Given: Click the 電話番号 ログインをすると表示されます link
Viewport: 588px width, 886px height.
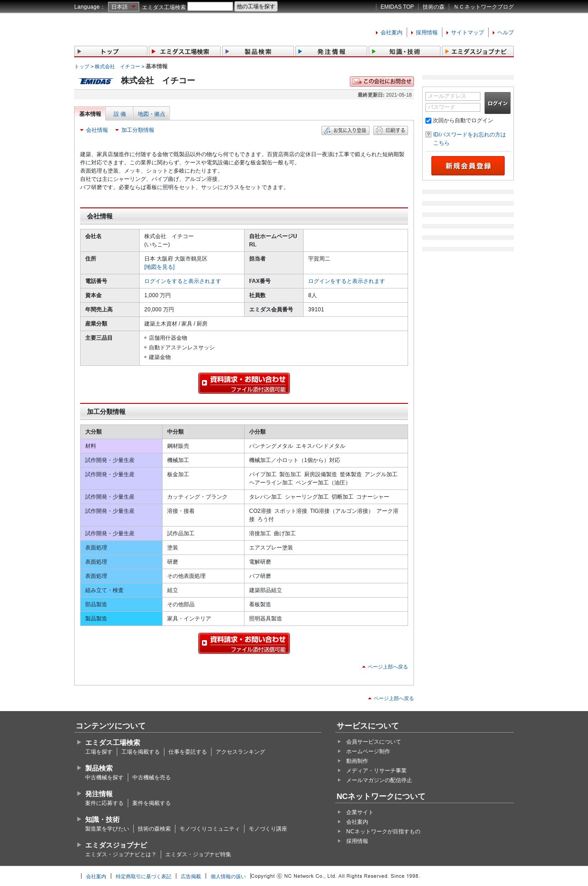Looking at the screenshot, I should 183,281.
